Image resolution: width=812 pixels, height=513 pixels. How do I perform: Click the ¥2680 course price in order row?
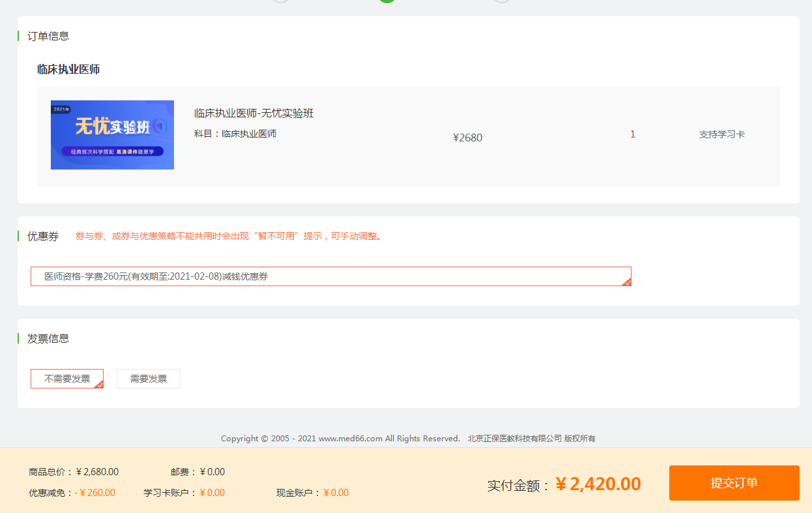(x=467, y=138)
